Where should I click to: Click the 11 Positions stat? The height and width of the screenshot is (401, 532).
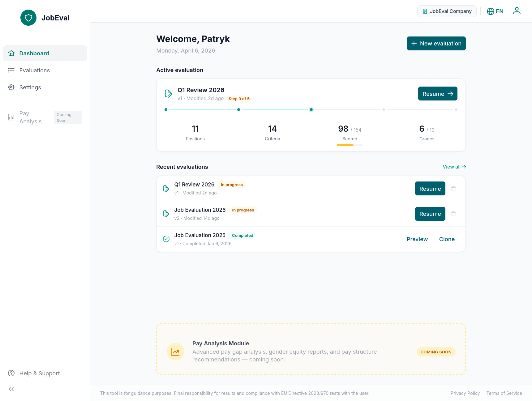pyautogui.click(x=195, y=133)
